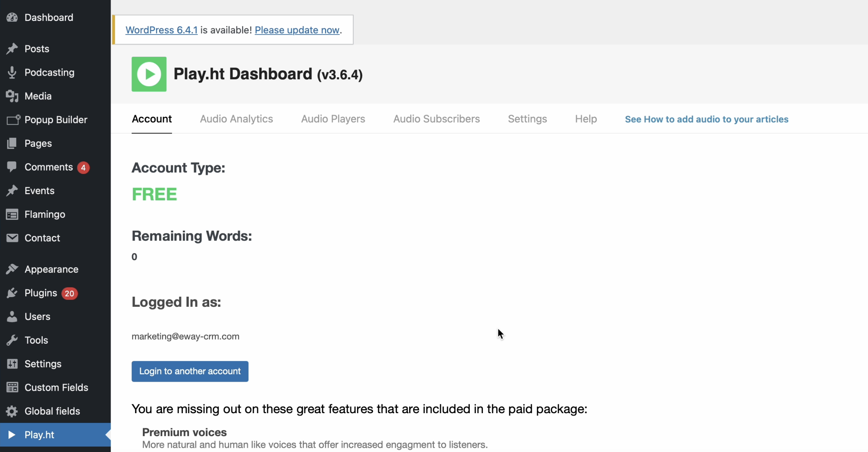
Task: Open the Audio Players tab
Action: pos(333,119)
